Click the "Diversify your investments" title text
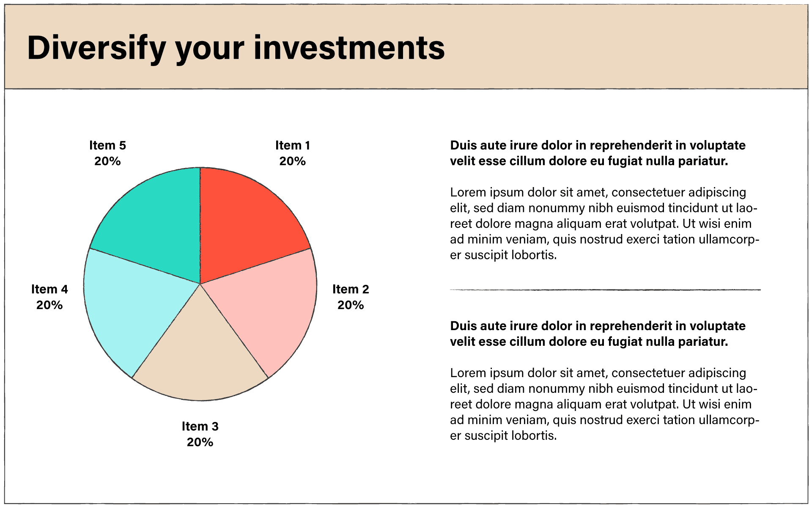 tap(236, 48)
